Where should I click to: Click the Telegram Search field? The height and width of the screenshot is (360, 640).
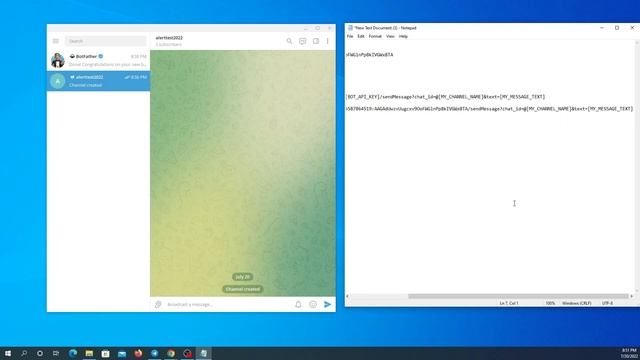coord(106,41)
